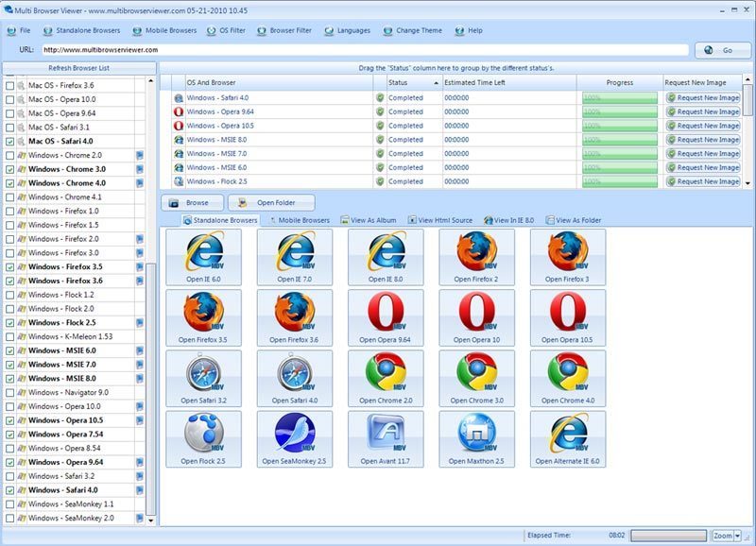
Task: Open the Help menu
Action: (x=469, y=30)
